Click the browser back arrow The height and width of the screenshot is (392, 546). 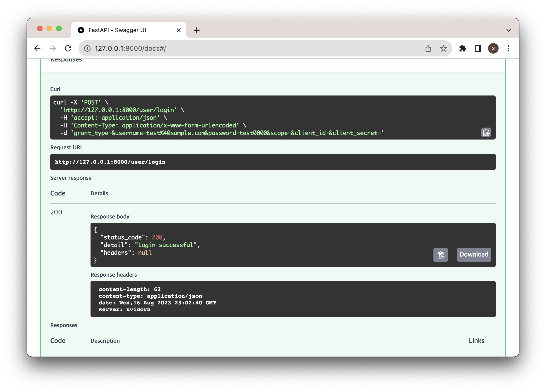[37, 48]
